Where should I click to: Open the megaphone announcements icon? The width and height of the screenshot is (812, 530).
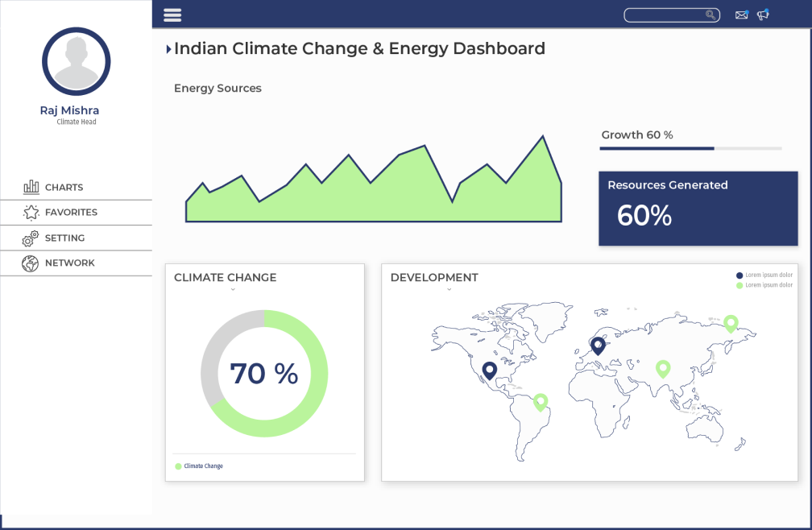click(x=763, y=14)
